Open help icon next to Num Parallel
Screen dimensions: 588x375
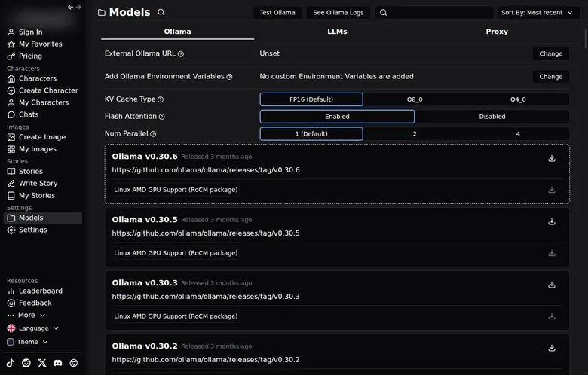click(153, 134)
